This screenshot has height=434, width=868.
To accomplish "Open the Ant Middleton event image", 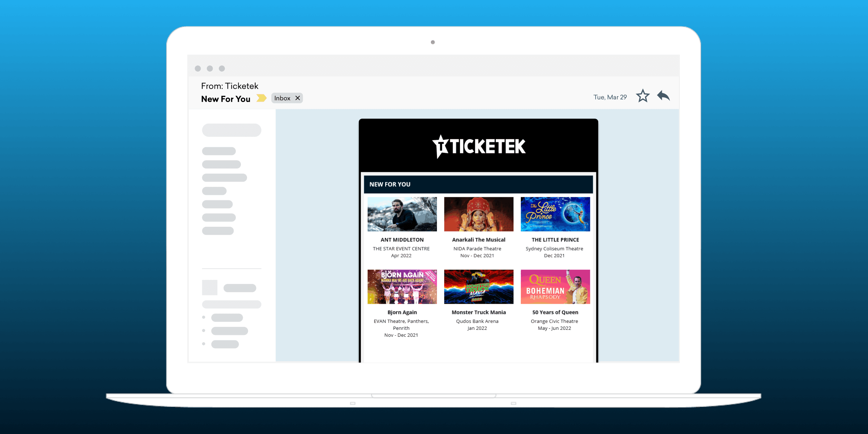I will click(x=402, y=214).
